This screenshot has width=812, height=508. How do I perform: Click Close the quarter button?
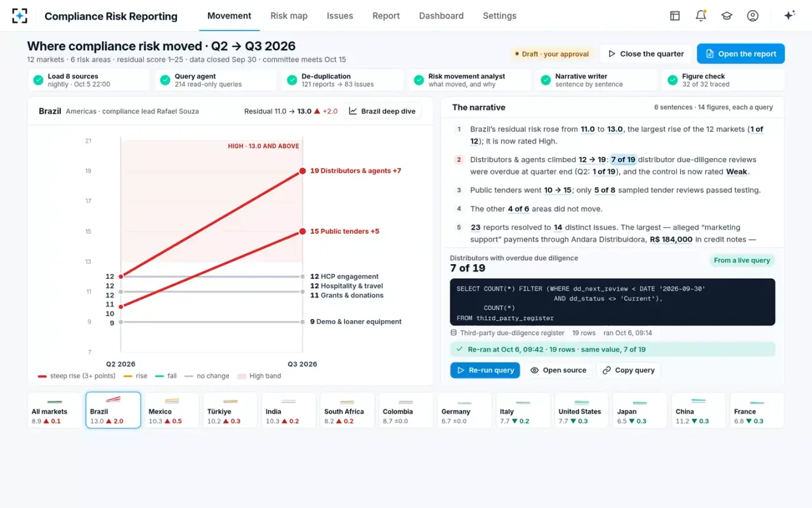coord(646,54)
